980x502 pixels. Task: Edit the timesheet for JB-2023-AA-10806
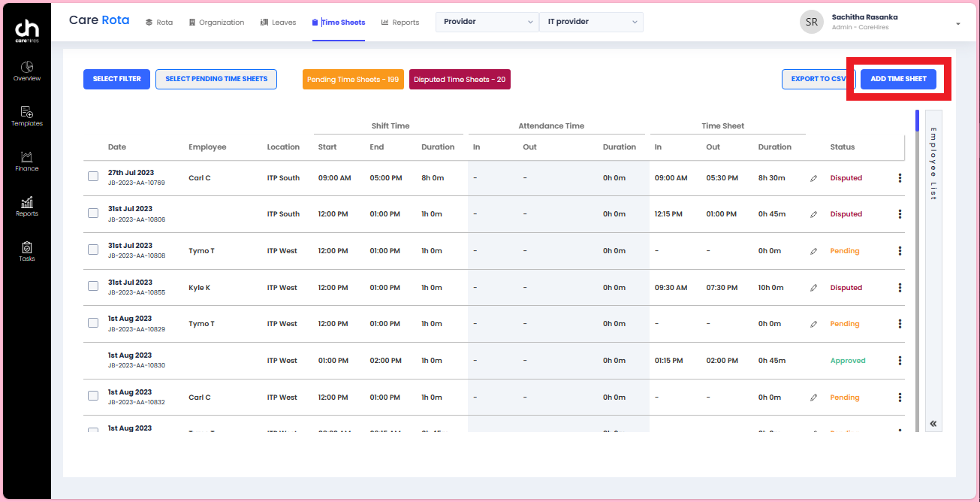(x=813, y=215)
